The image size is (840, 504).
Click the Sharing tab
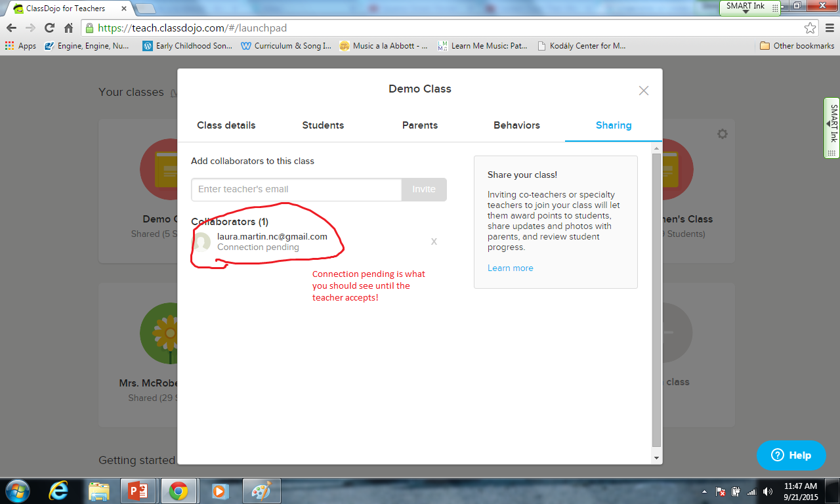point(614,125)
